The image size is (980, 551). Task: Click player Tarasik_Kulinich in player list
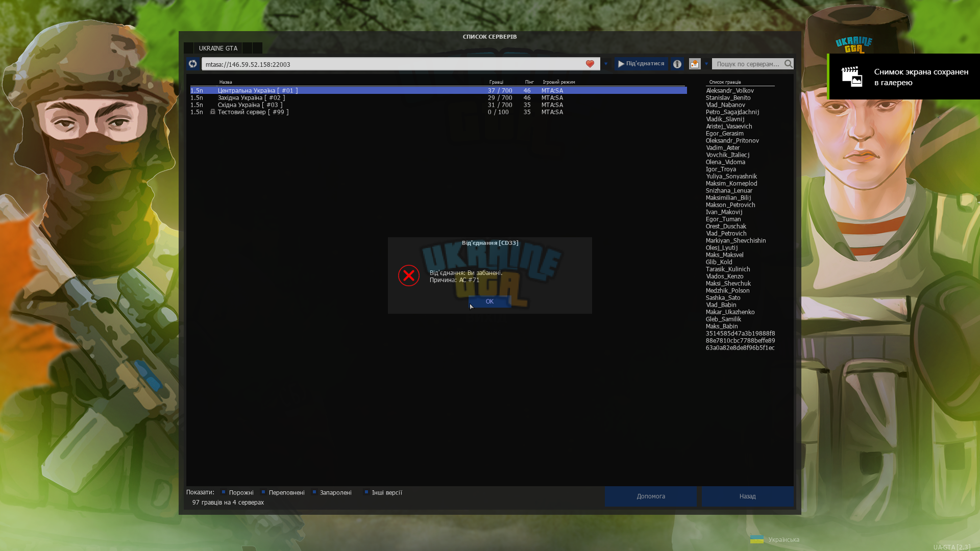click(728, 269)
